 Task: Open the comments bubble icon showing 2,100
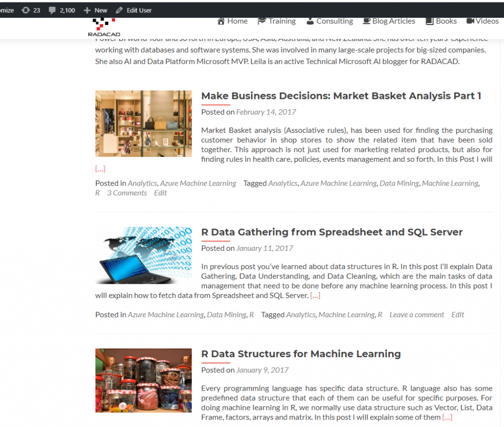52,10
